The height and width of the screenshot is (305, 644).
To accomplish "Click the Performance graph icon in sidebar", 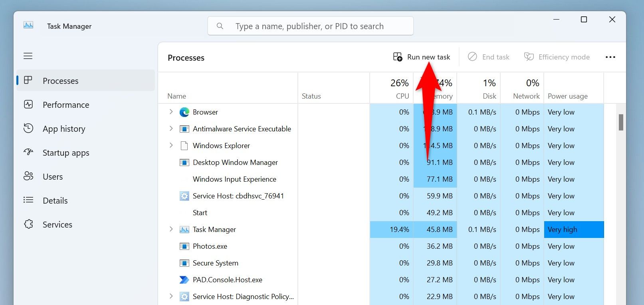I will 28,105.
